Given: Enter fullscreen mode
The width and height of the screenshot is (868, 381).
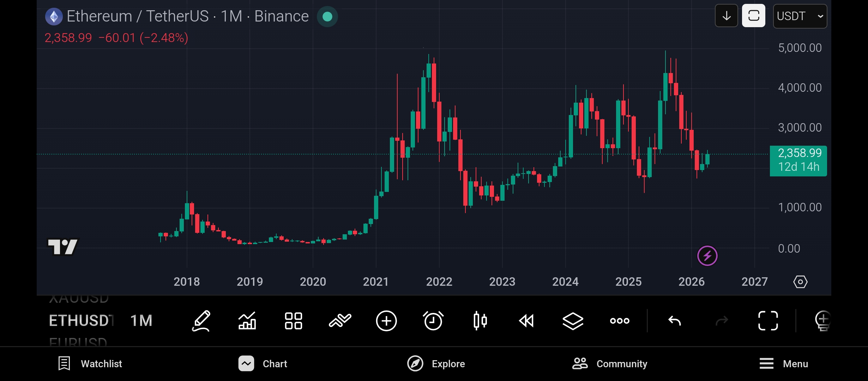Looking at the screenshot, I should [x=768, y=321].
